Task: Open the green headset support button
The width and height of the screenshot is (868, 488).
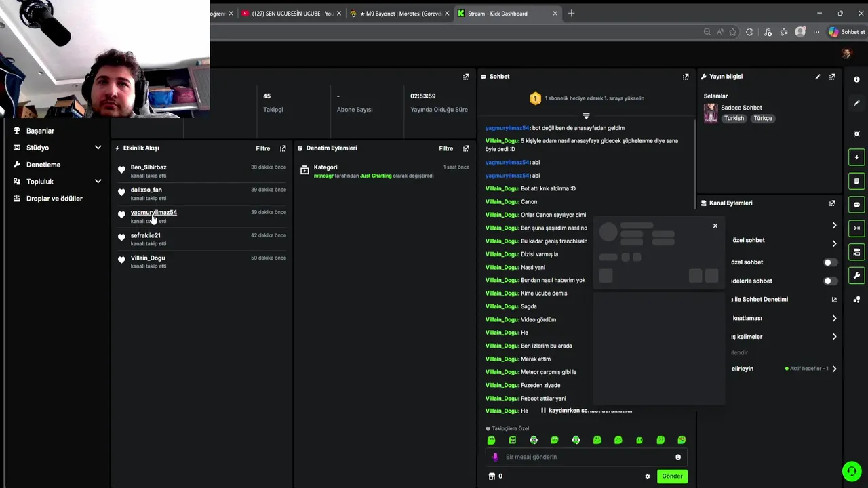Action: tap(851, 470)
